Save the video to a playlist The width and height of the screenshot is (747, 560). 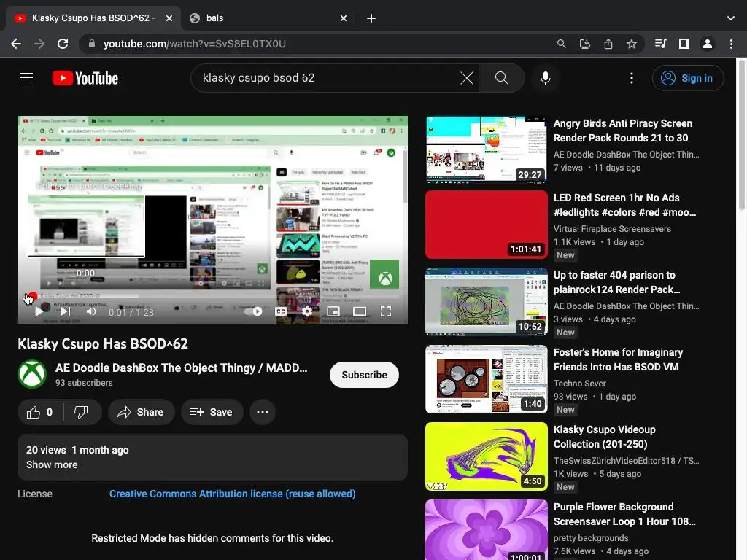tap(211, 412)
